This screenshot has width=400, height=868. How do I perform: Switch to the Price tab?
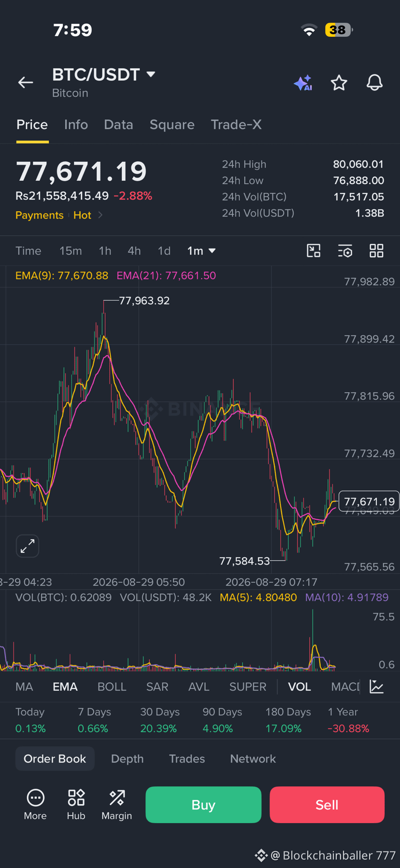point(32,125)
